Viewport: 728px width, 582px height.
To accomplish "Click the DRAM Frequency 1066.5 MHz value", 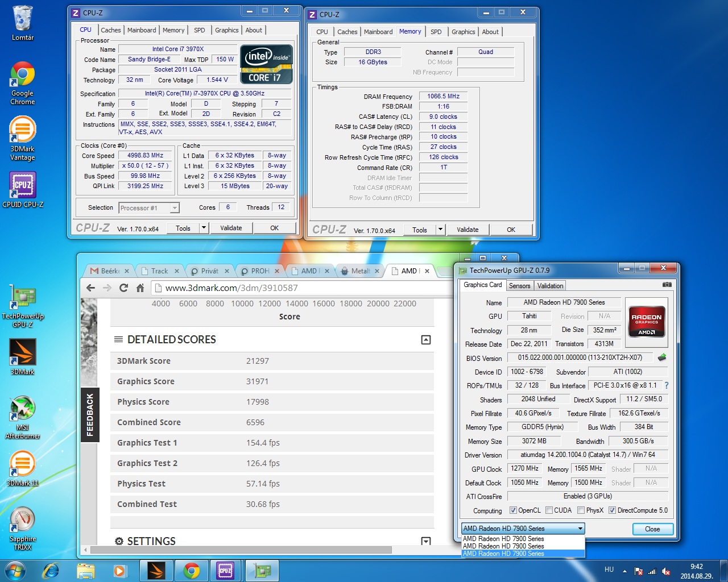I will point(443,97).
